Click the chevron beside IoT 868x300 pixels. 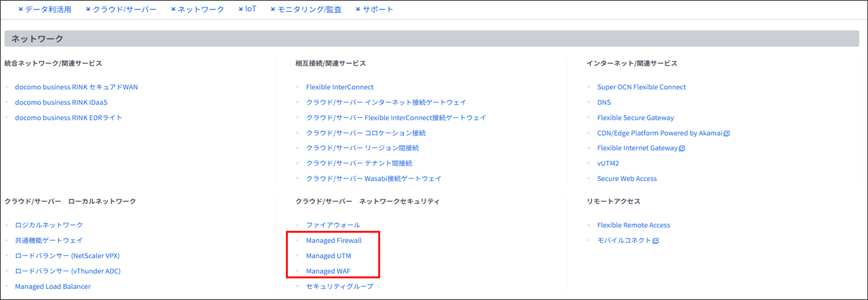pyautogui.click(x=241, y=9)
